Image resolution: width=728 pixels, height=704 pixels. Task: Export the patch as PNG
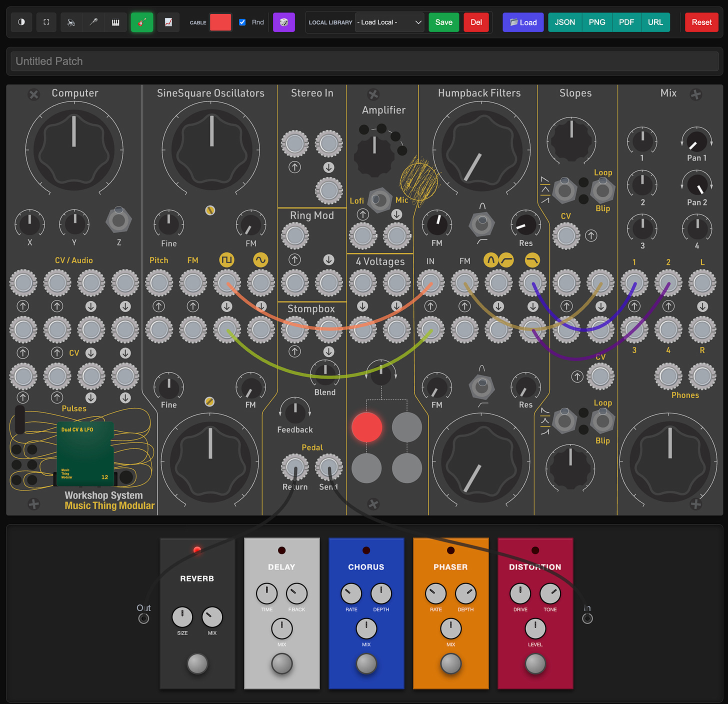tap(597, 22)
